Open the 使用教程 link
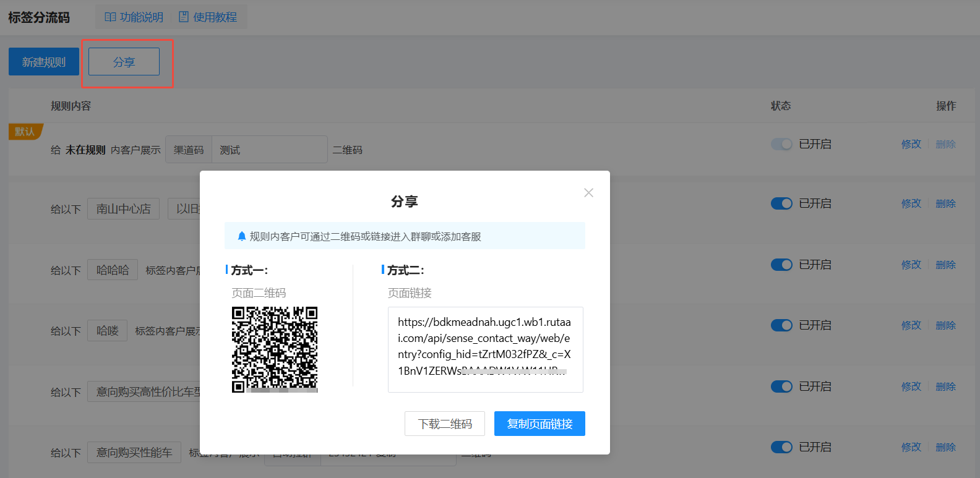This screenshot has height=478, width=980. point(215,17)
